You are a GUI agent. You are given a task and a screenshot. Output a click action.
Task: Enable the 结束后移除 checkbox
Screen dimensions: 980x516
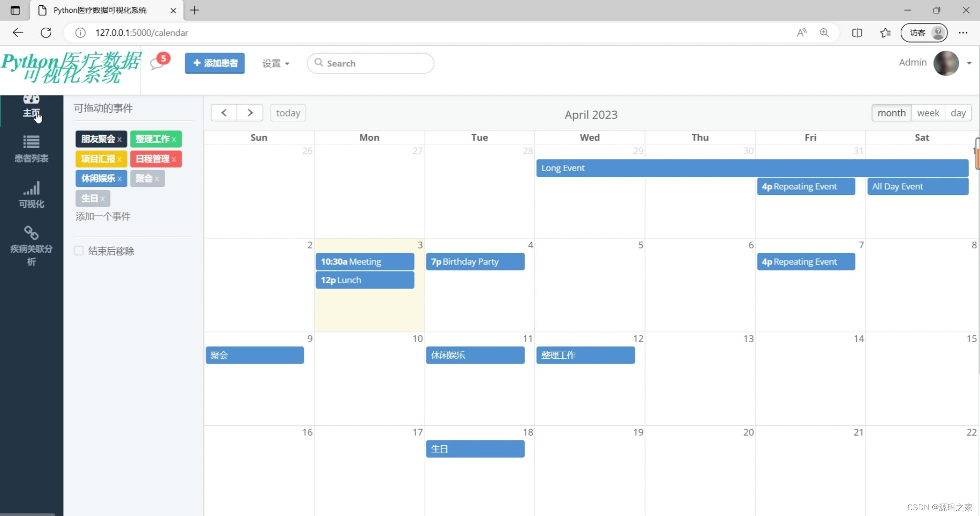click(79, 251)
